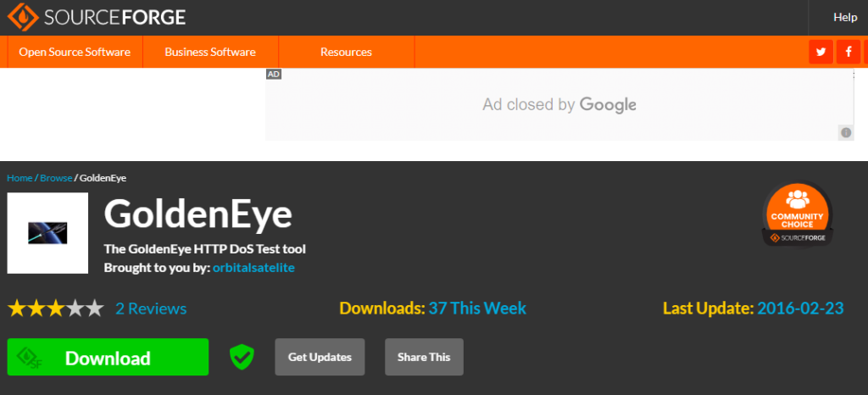
Task: Go to Browse breadcrumb link
Action: tap(56, 178)
